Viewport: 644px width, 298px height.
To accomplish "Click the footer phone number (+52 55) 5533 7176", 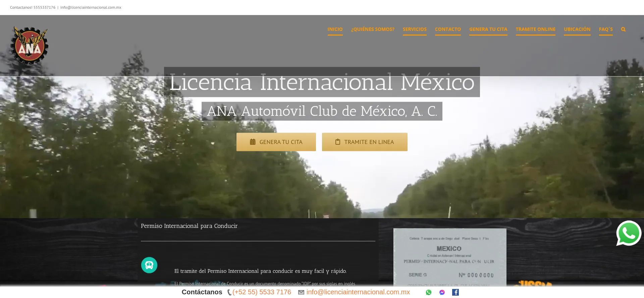I will point(262,292).
